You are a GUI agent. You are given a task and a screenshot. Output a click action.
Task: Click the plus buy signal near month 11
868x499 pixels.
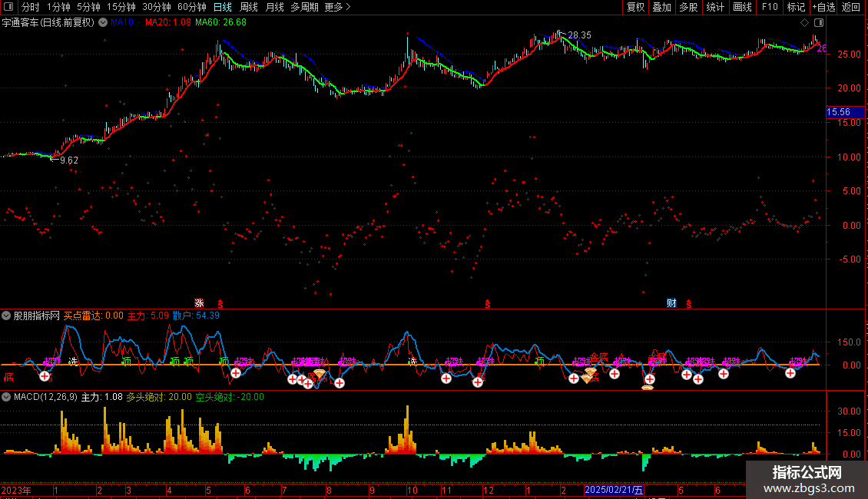tap(446, 378)
